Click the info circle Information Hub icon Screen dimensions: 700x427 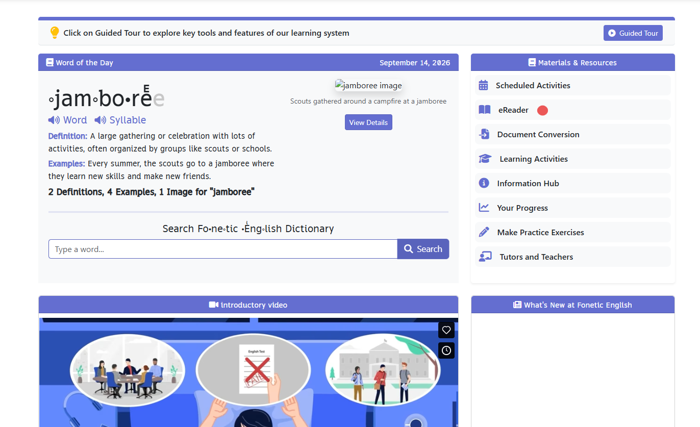tap(484, 183)
